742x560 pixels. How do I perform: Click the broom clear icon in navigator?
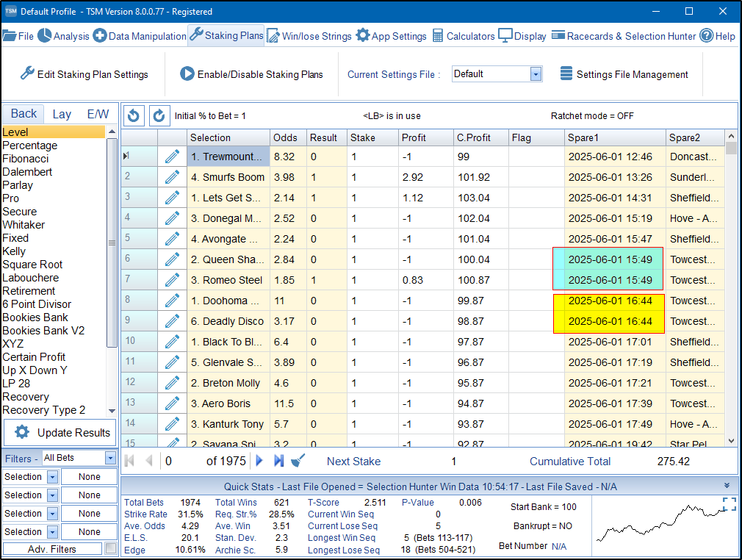pos(298,461)
